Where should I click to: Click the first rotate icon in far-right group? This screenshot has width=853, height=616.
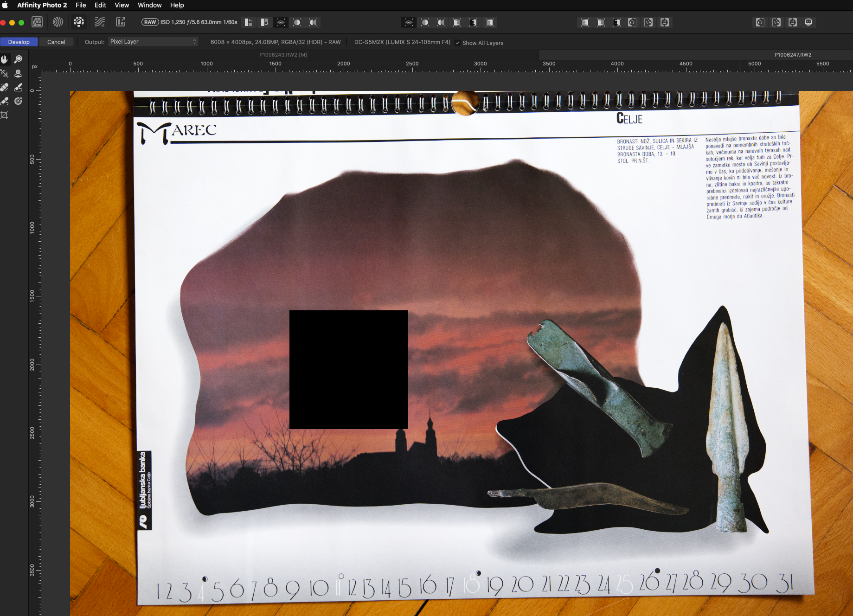760,22
